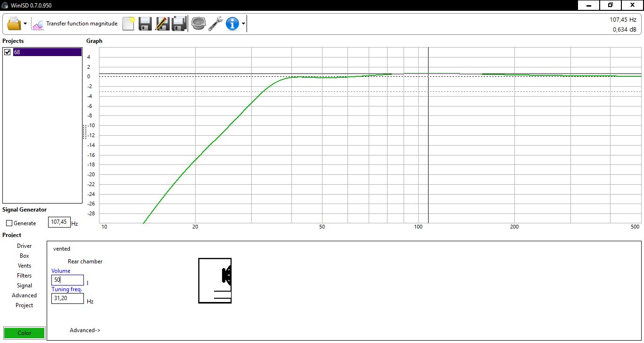644x343 pixels.
Task: Create a new project with the blank page icon
Action: pyautogui.click(x=128, y=24)
